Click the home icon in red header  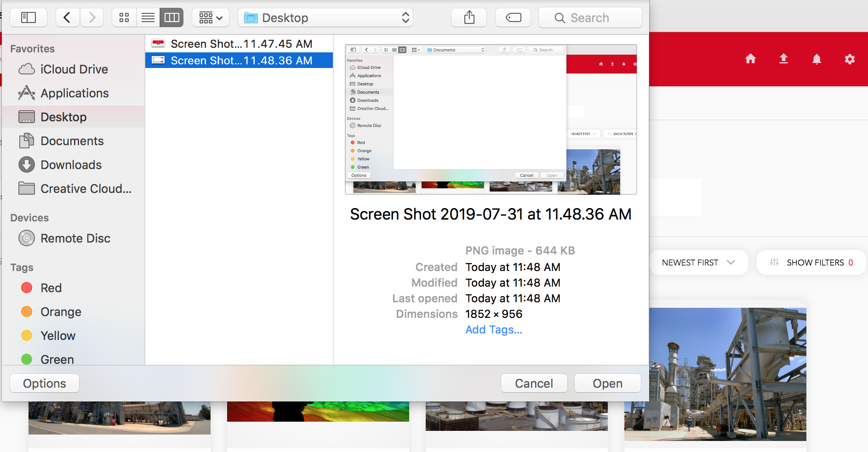coord(750,59)
